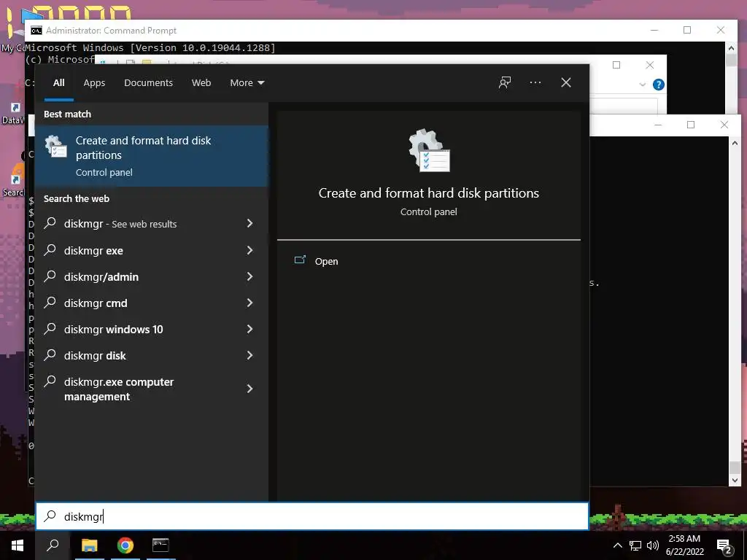Open the search options ellipsis menu

535,82
